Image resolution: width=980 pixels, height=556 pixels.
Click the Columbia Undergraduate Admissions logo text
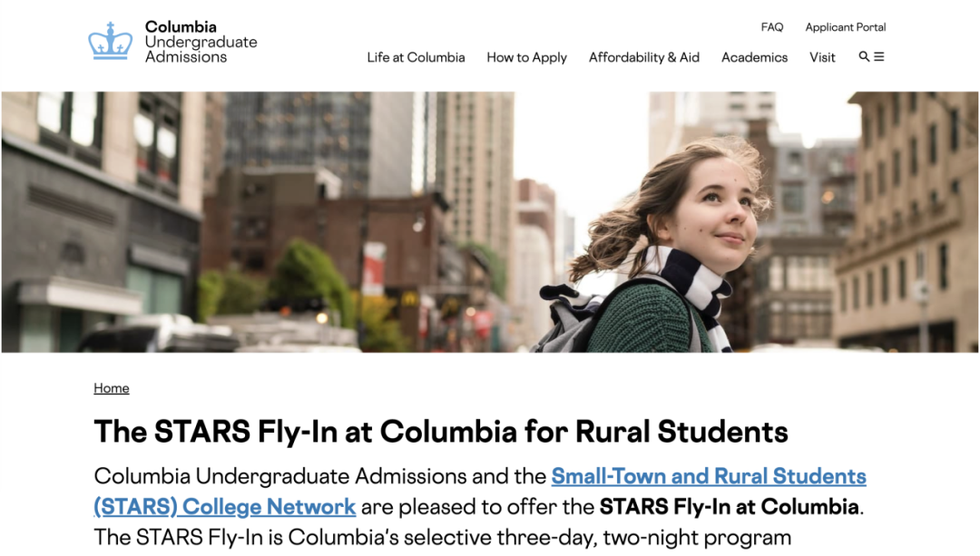(x=201, y=42)
